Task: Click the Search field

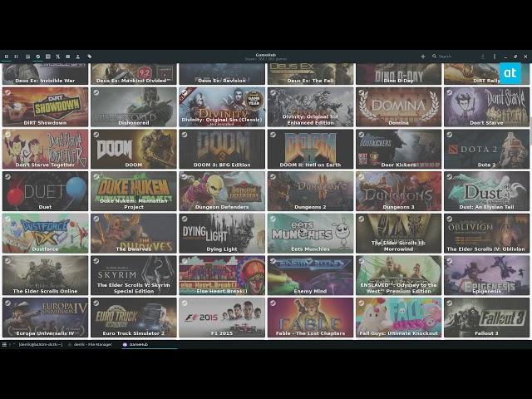Action: pos(455,57)
